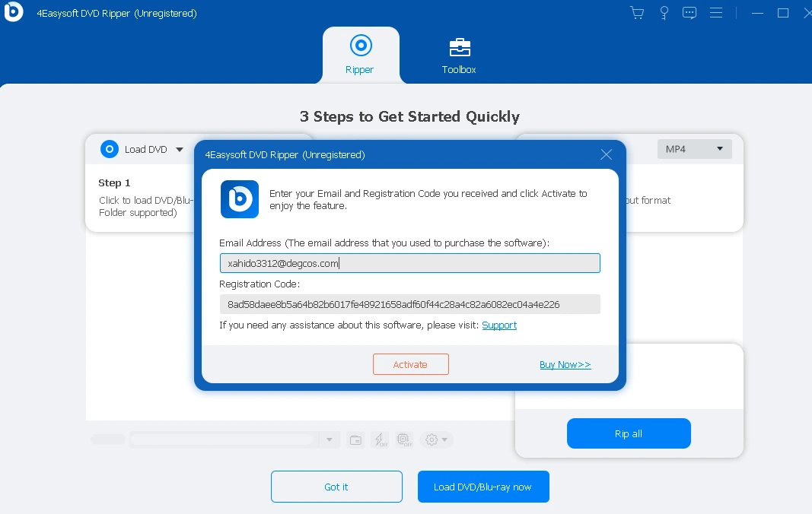The width and height of the screenshot is (812, 514).
Task: Click the Registration Code field
Action: click(409, 304)
